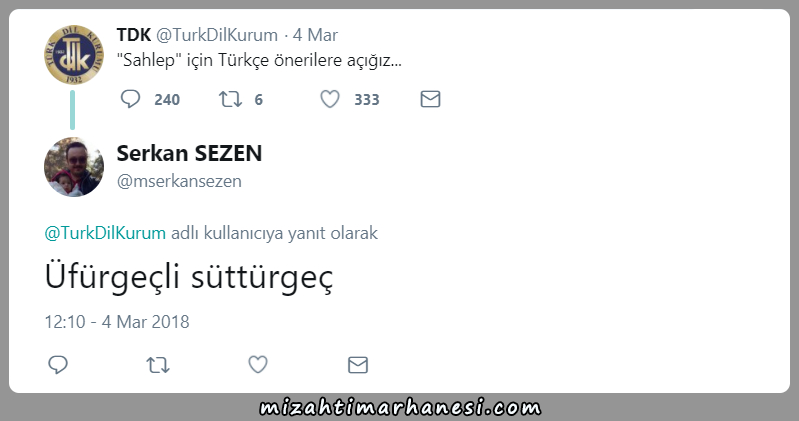This screenshot has width=799, height=421.
Task: Reply to Serkan SEZEN's tweet
Action: [58, 365]
